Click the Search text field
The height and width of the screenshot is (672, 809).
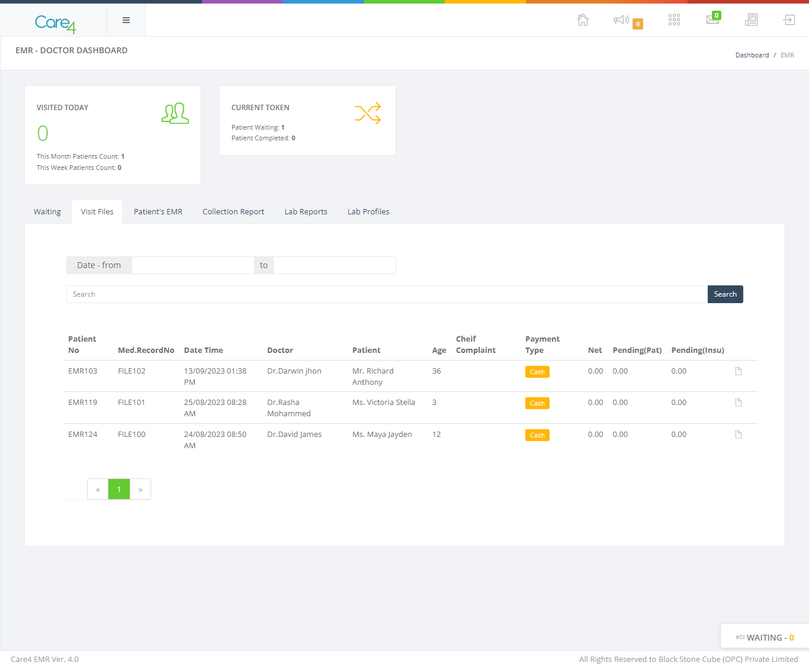pyautogui.click(x=387, y=294)
